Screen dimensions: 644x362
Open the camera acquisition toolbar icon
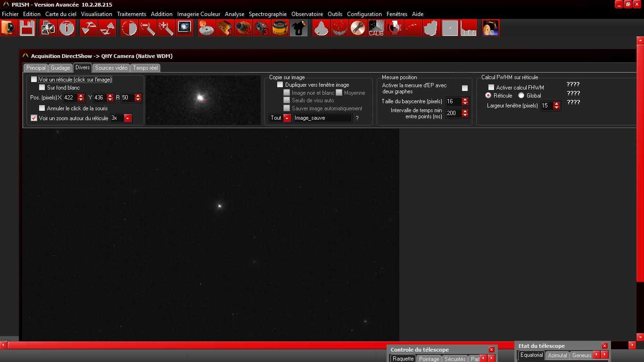pos(8,28)
